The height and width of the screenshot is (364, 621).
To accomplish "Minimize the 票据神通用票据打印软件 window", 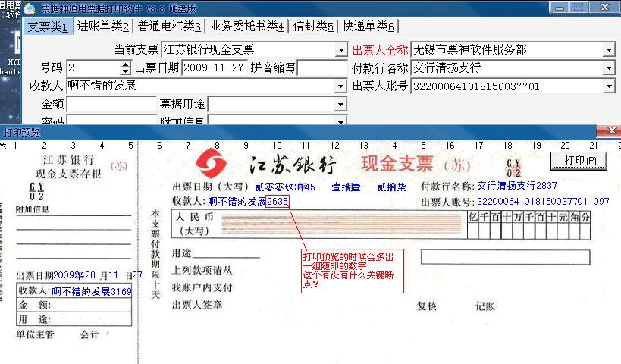I will [x=560, y=7].
